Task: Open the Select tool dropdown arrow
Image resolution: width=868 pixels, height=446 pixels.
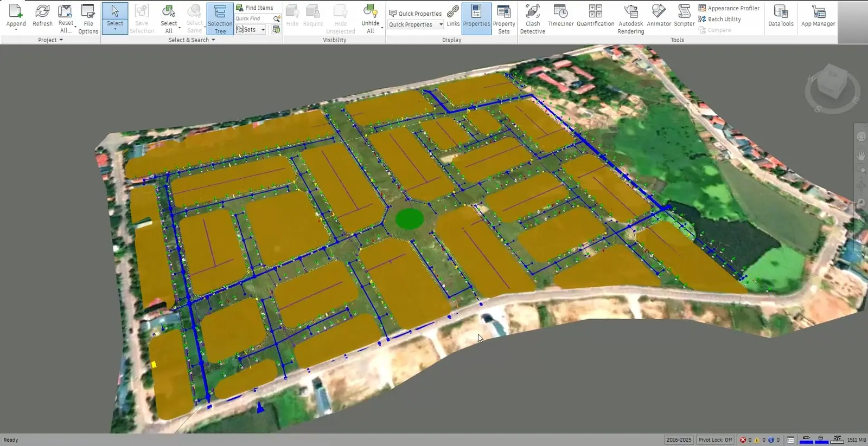Action: click(x=115, y=29)
